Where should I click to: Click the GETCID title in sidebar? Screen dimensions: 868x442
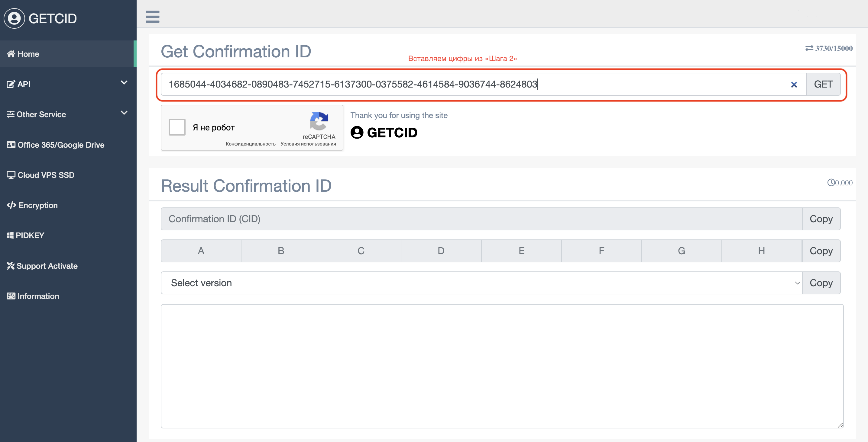53,18
